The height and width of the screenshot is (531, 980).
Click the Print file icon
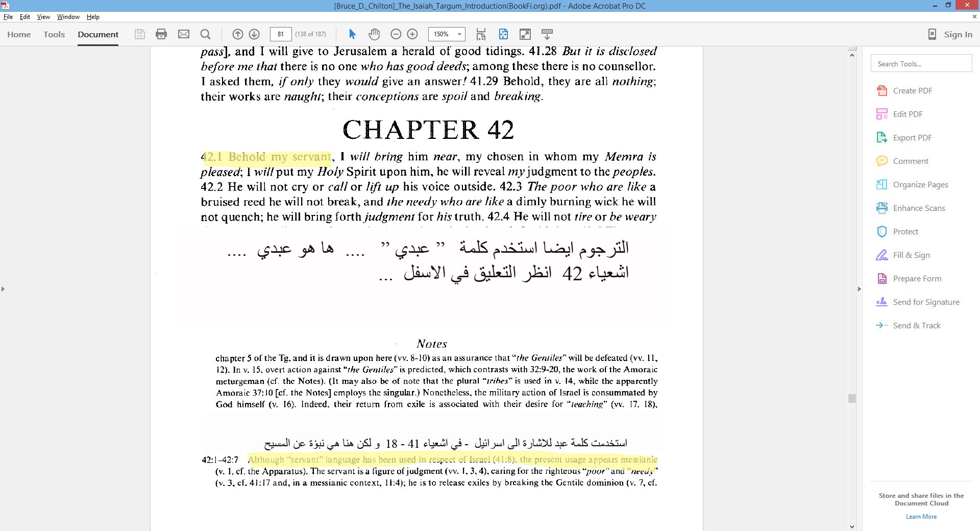click(161, 34)
